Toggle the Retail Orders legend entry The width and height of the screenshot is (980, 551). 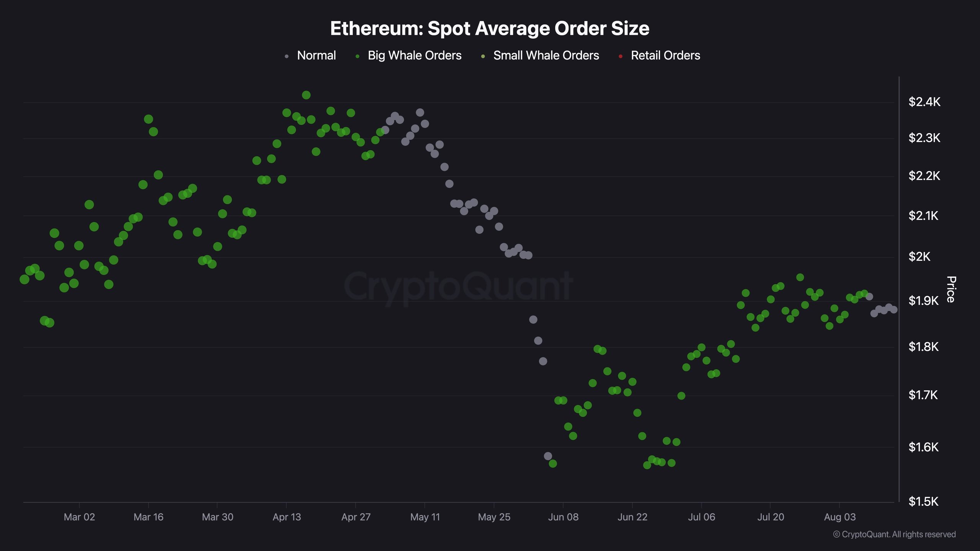[x=659, y=55]
